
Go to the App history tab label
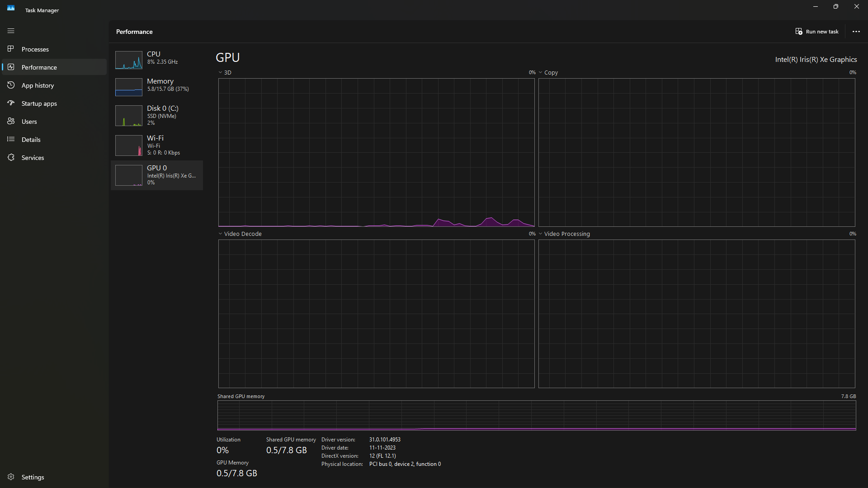point(38,85)
